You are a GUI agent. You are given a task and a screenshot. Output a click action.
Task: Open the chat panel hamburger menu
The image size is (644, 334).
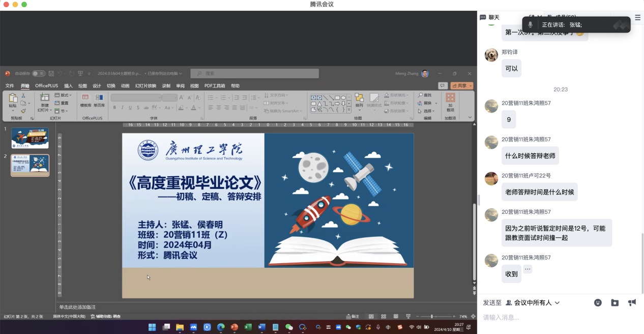pyautogui.click(x=637, y=17)
